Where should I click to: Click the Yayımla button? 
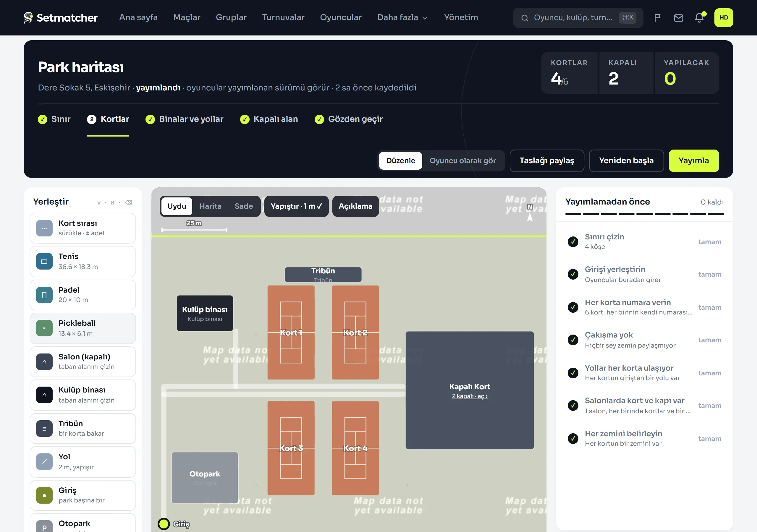click(x=693, y=160)
